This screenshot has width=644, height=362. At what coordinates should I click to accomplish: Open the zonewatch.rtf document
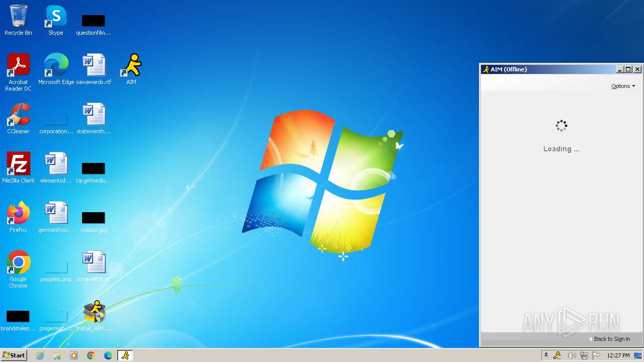tap(94, 266)
